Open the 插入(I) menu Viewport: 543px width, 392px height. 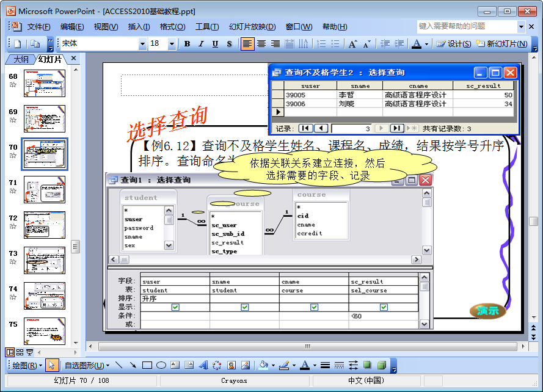pos(139,27)
